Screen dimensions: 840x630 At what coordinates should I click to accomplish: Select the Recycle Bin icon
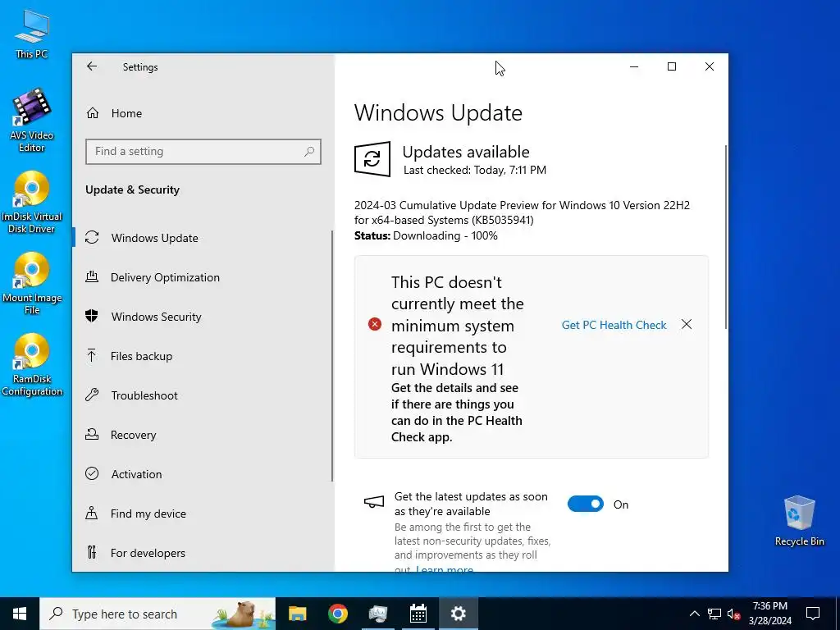coord(799,521)
